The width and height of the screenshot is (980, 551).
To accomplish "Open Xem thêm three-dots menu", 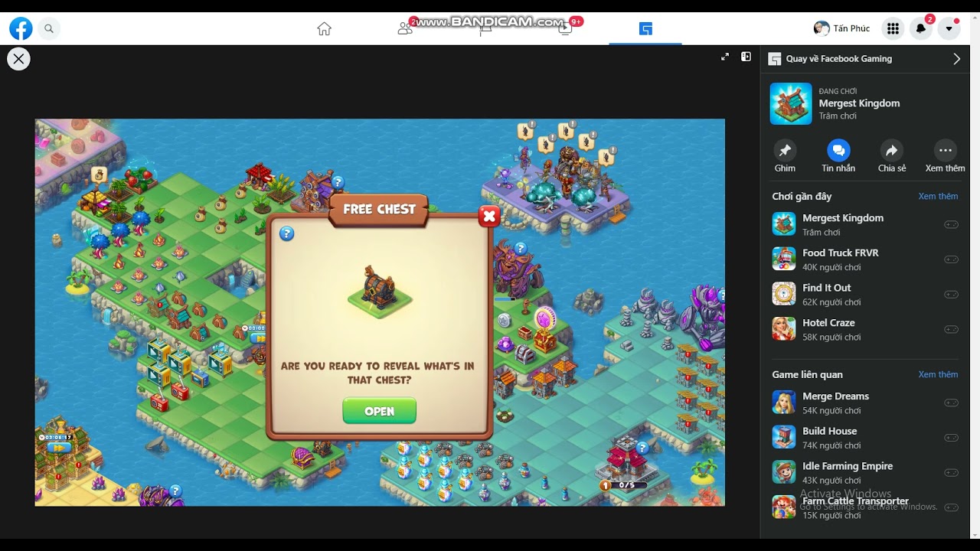I will (946, 150).
